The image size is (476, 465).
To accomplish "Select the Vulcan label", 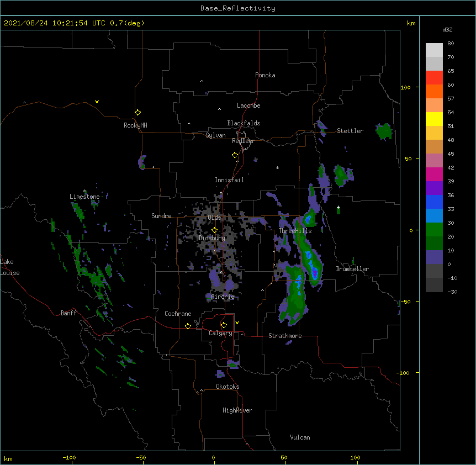I will [x=300, y=437].
